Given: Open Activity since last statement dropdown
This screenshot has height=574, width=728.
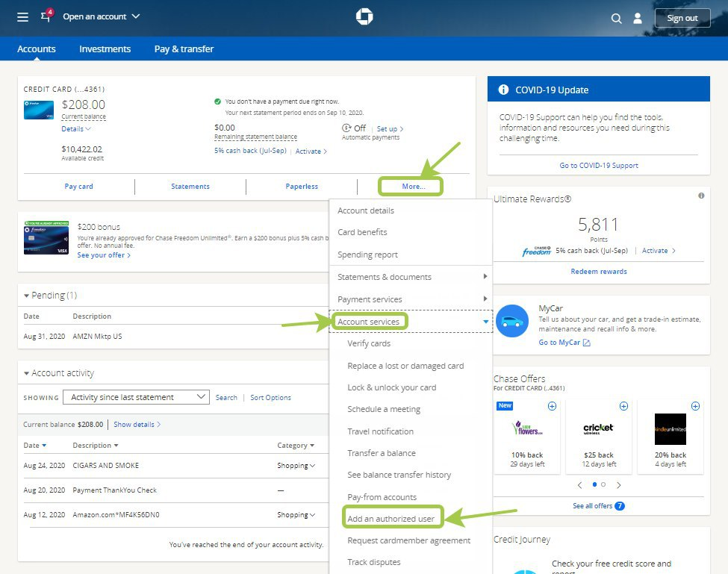Looking at the screenshot, I should [x=137, y=397].
